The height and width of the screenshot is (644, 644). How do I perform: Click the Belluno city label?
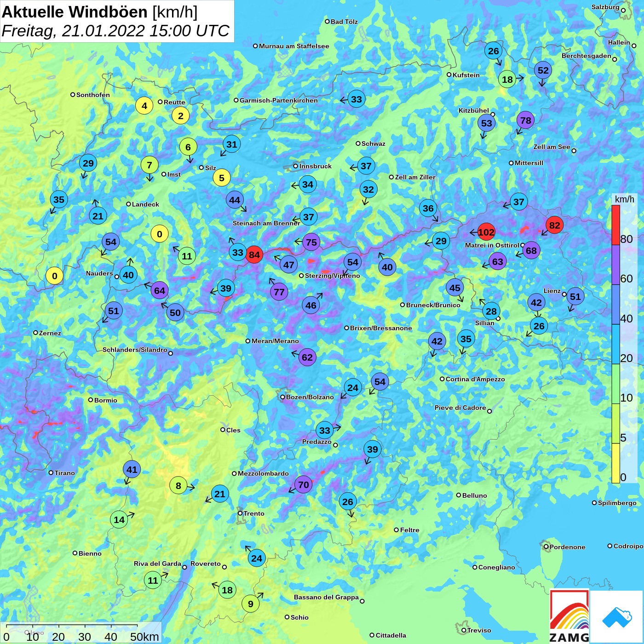click(x=475, y=495)
